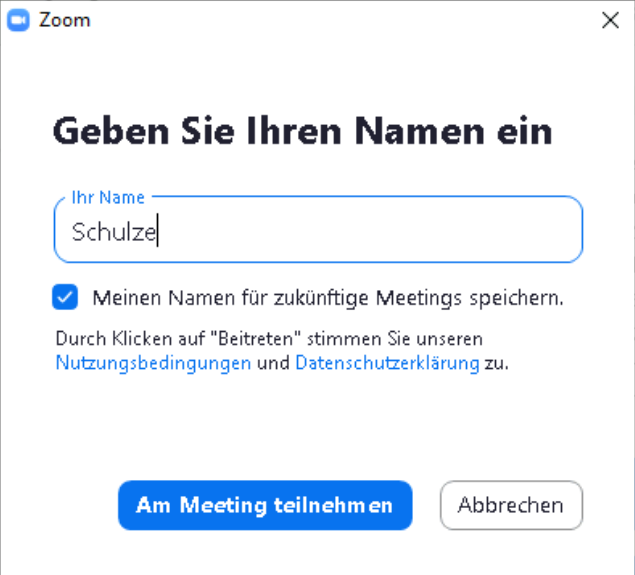Uncheck the save name for future meetings checkbox
Viewport: 635px width, 575px height.
[x=67, y=296]
